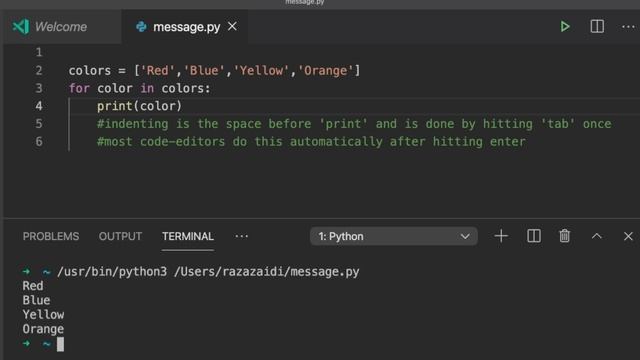Click 'Orange' in the terminal output
Image resolution: width=640 pixels, height=360 pixels.
coord(43,329)
